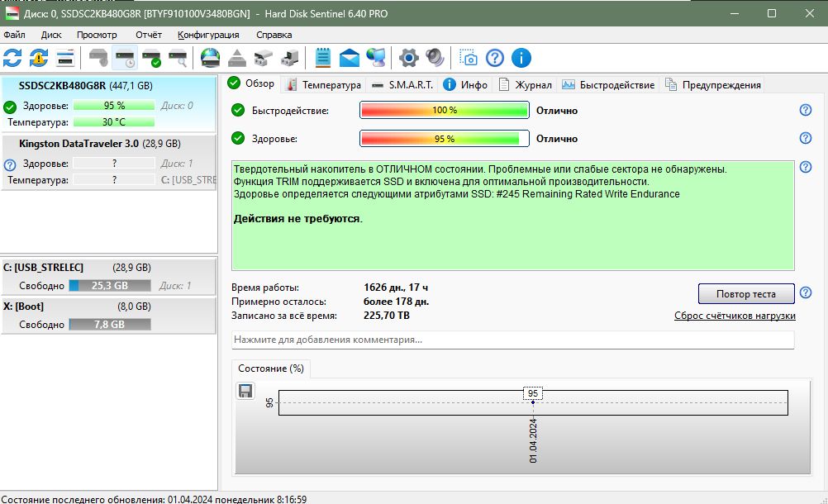828x504 pixels.
Task: Click help icon next to Повтор теста
Action: point(806,292)
